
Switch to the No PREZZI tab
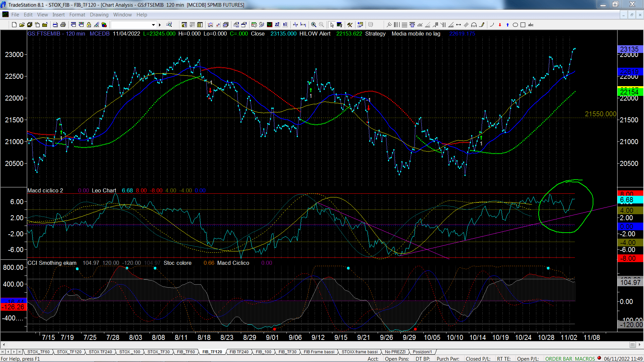395,352
